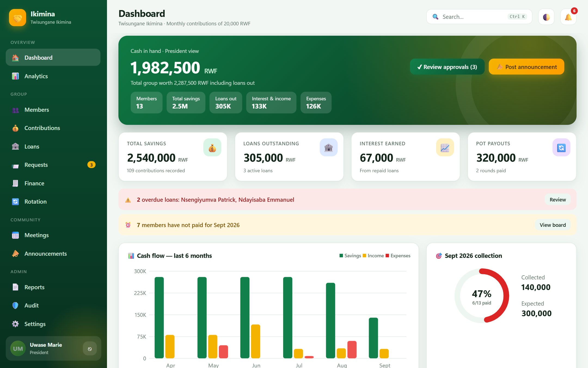The height and width of the screenshot is (368, 588).
Task: Click the Pot Payouts rotation card icon
Action: point(561,147)
